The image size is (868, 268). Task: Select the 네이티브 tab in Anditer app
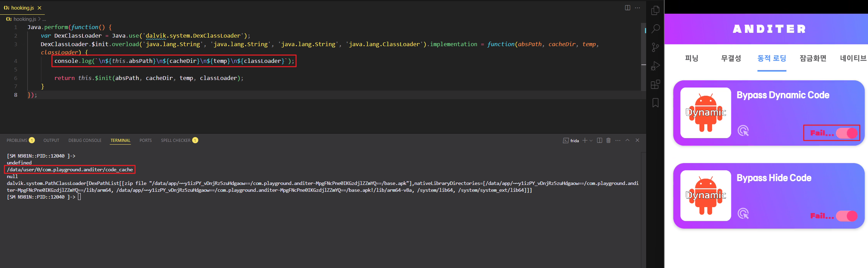[x=853, y=58]
